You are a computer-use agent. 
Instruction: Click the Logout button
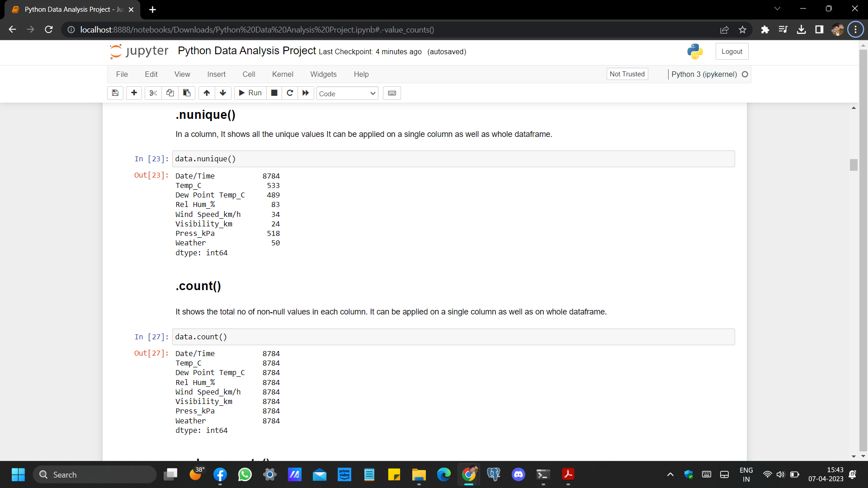click(x=731, y=52)
